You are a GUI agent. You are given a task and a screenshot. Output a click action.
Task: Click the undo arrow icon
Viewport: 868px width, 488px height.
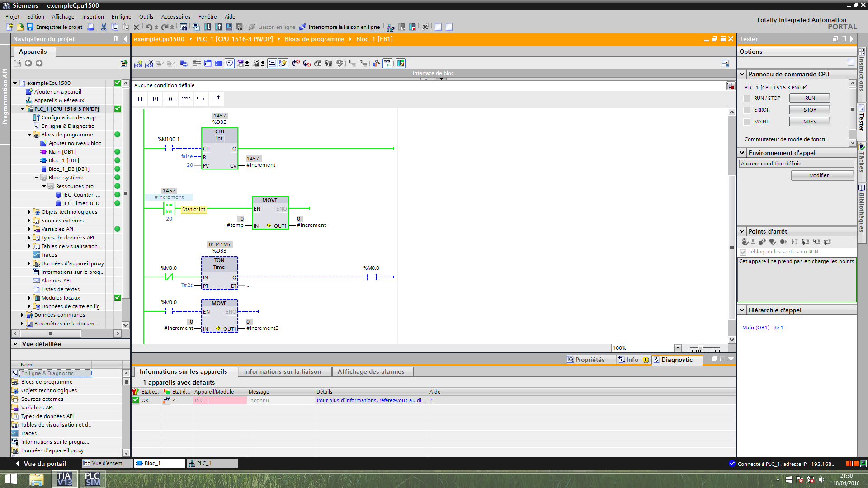[148, 27]
